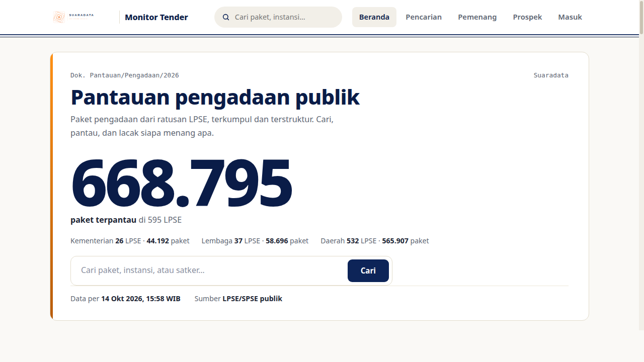The height and width of the screenshot is (362, 644).
Task: Select the Kementerian 26 LPSE statistic
Action: (x=130, y=241)
